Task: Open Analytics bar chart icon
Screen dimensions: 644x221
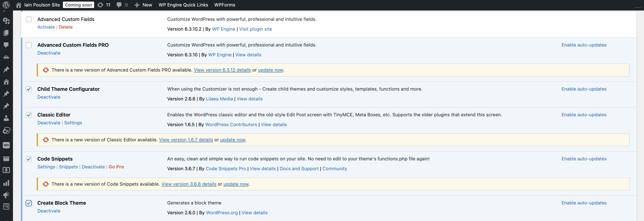Action: pos(6,183)
